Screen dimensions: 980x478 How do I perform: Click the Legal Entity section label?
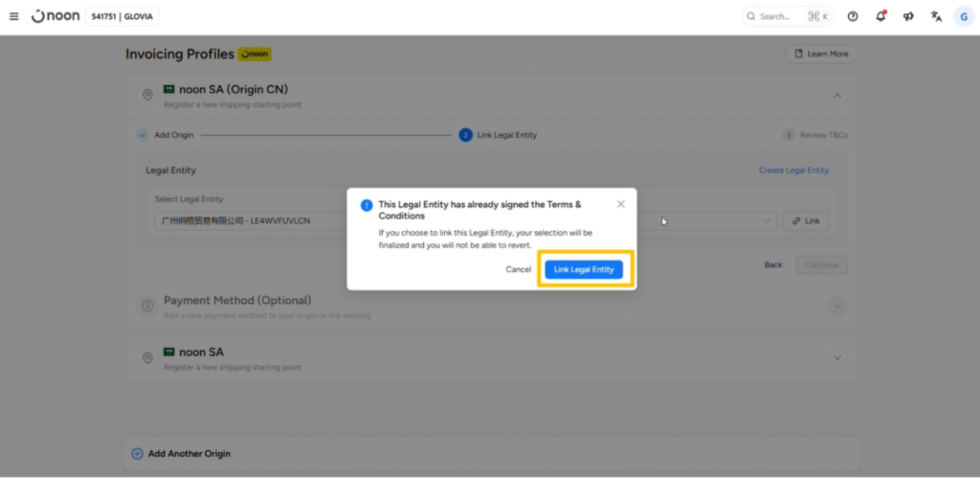click(170, 171)
